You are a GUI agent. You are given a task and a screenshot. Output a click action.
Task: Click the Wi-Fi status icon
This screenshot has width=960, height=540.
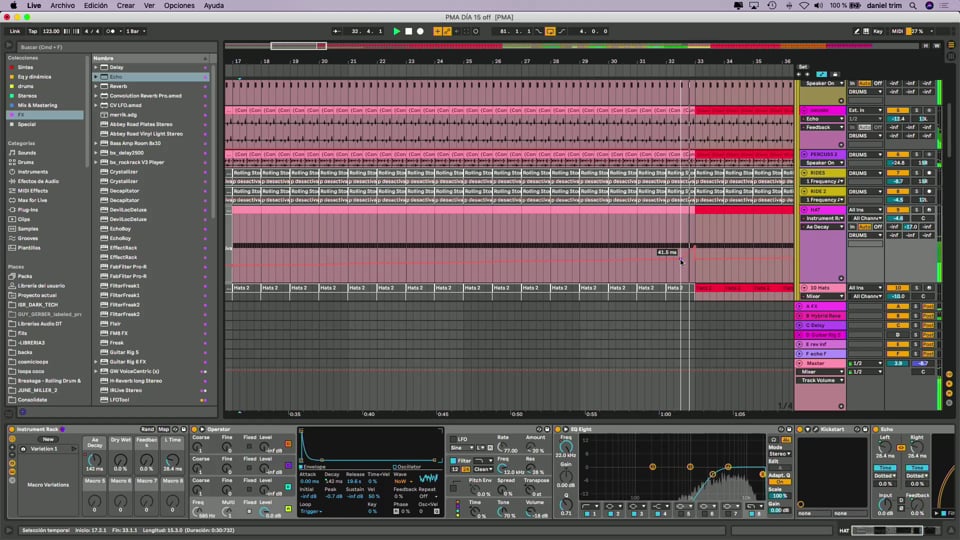803,6
